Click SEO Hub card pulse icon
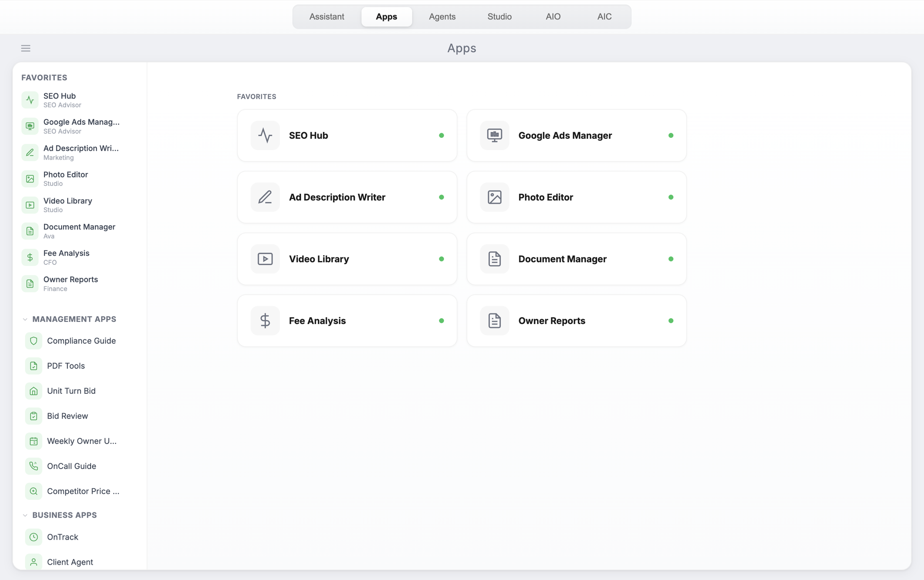The width and height of the screenshot is (924, 580). 265,135
